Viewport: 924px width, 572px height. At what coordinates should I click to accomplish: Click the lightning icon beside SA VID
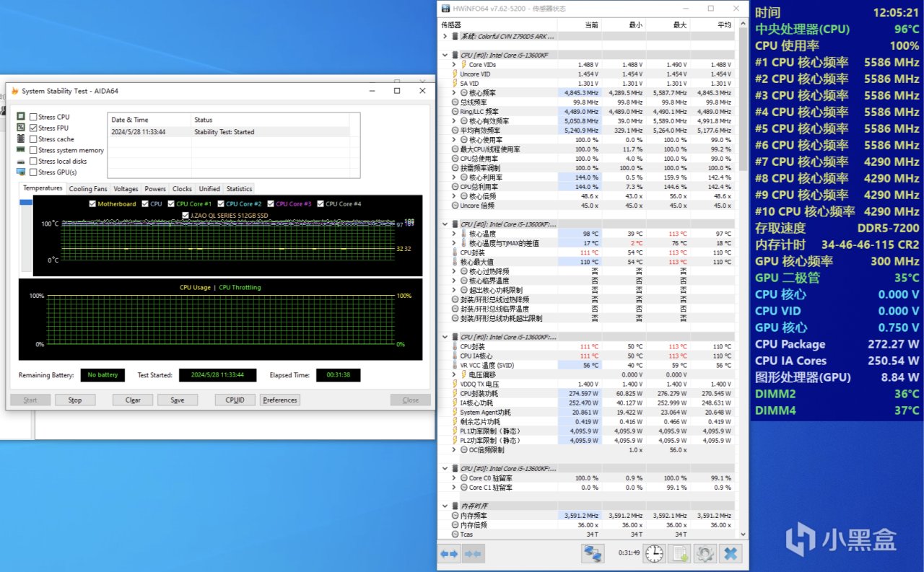click(455, 83)
